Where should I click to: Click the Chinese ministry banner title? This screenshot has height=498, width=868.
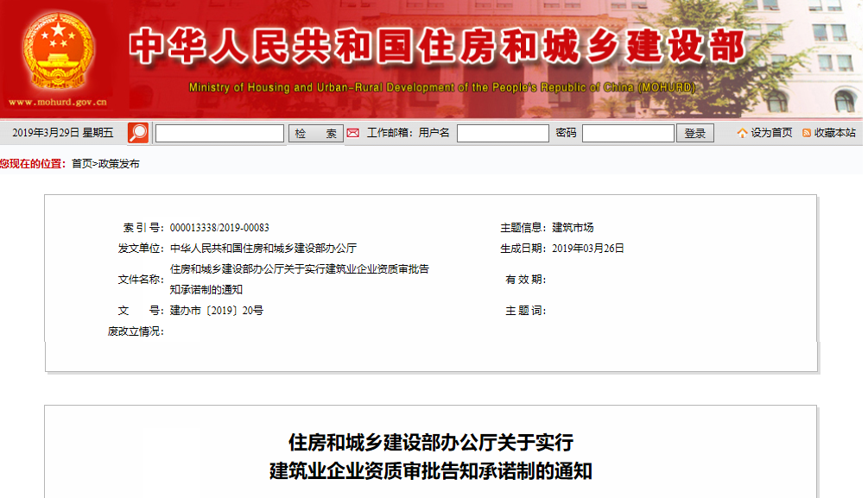click(x=437, y=47)
